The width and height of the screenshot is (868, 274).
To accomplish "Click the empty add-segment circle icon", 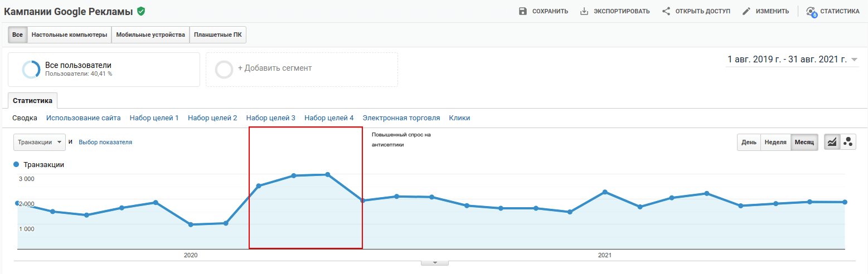I will (224, 70).
